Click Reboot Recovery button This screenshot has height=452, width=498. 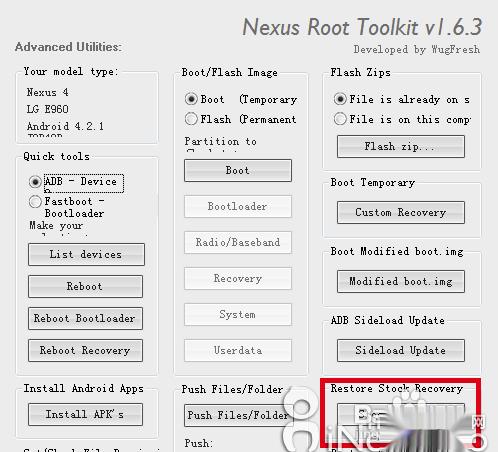point(85,350)
